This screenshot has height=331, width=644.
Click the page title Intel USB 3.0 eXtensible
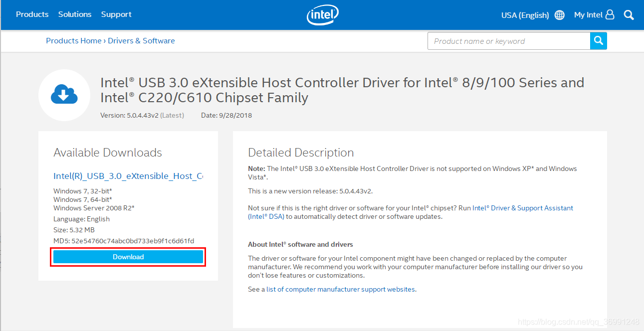[x=342, y=90]
